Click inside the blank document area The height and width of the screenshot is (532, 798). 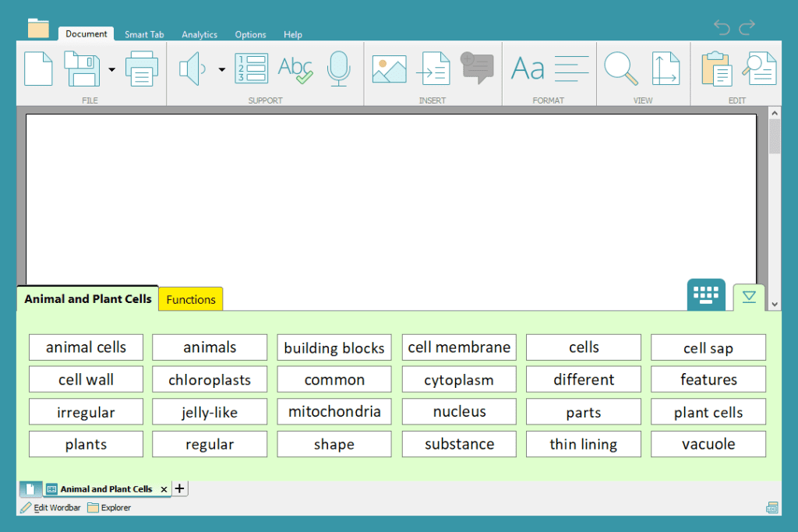coord(391,199)
